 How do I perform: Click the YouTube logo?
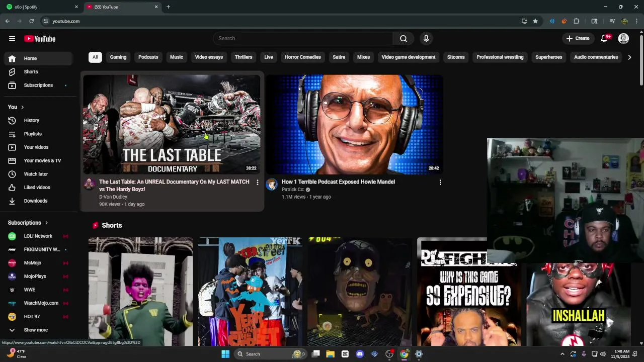click(x=40, y=39)
